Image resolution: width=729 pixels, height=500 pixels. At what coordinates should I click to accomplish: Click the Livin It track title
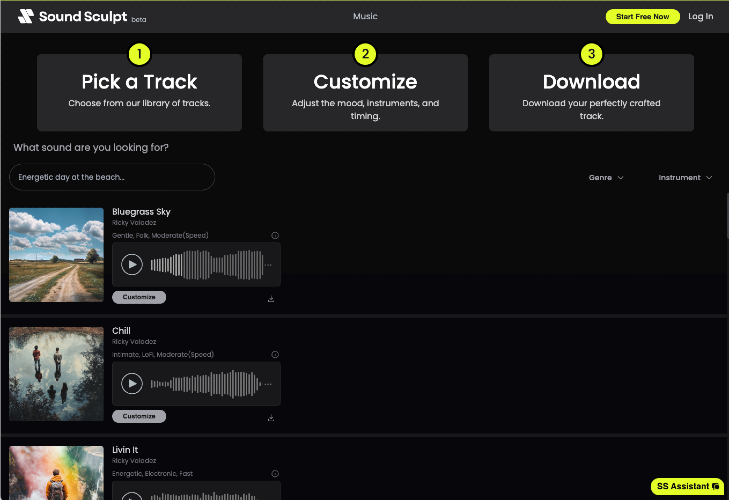pos(125,450)
